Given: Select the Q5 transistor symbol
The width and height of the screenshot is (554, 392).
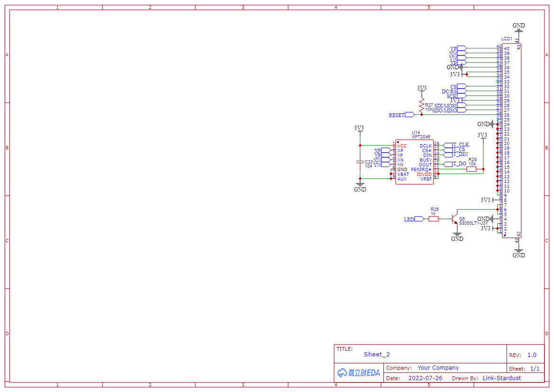Looking at the screenshot, I should tap(455, 219).
